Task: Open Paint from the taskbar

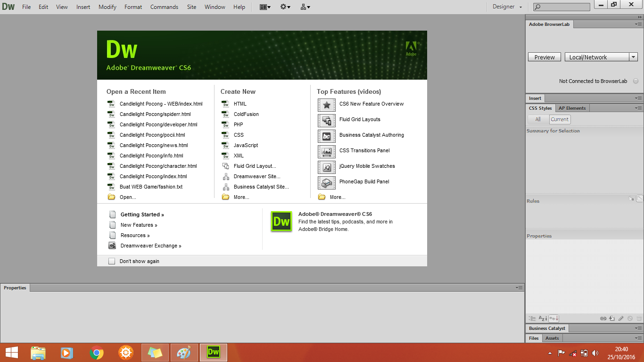Action: pos(184,353)
